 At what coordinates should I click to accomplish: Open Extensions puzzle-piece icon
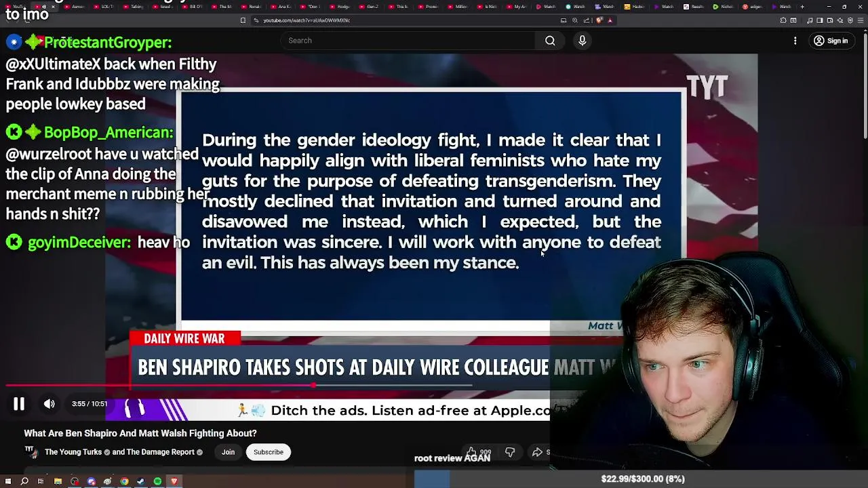(783, 20)
